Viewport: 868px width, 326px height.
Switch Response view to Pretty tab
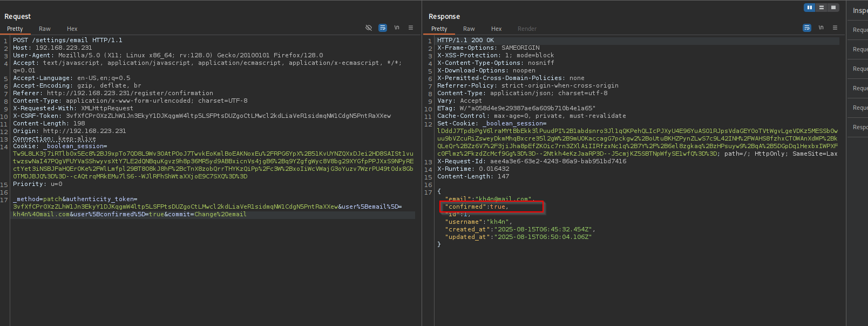point(439,29)
